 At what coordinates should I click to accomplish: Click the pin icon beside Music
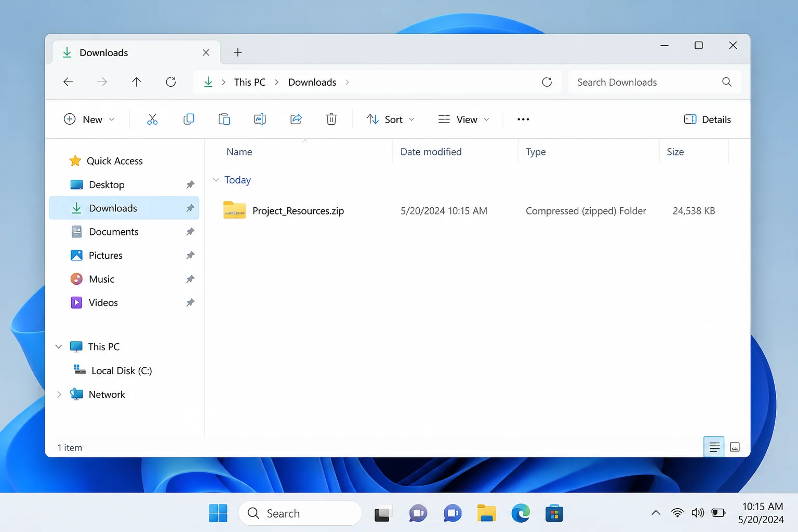click(x=190, y=279)
